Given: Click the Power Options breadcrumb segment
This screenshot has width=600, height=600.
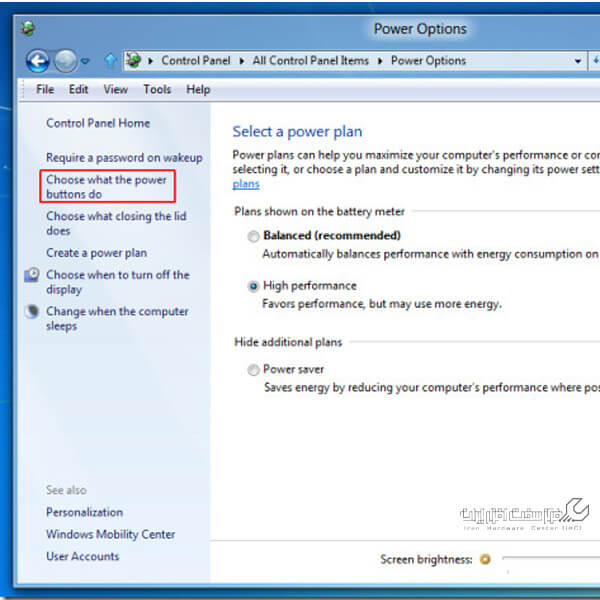Looking at the screenshot, I should click(x=428, y=60).
